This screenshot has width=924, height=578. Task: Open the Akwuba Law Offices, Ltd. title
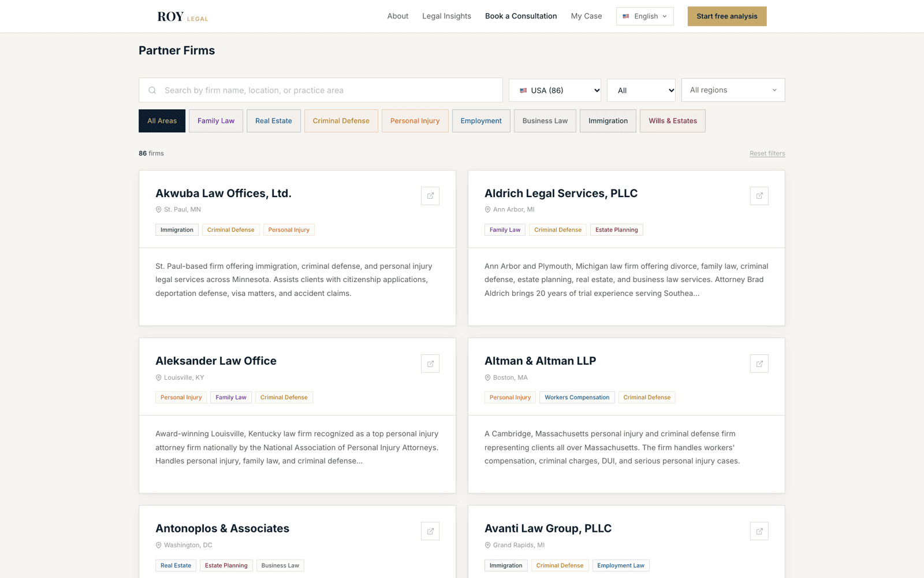tap(223, 194)
